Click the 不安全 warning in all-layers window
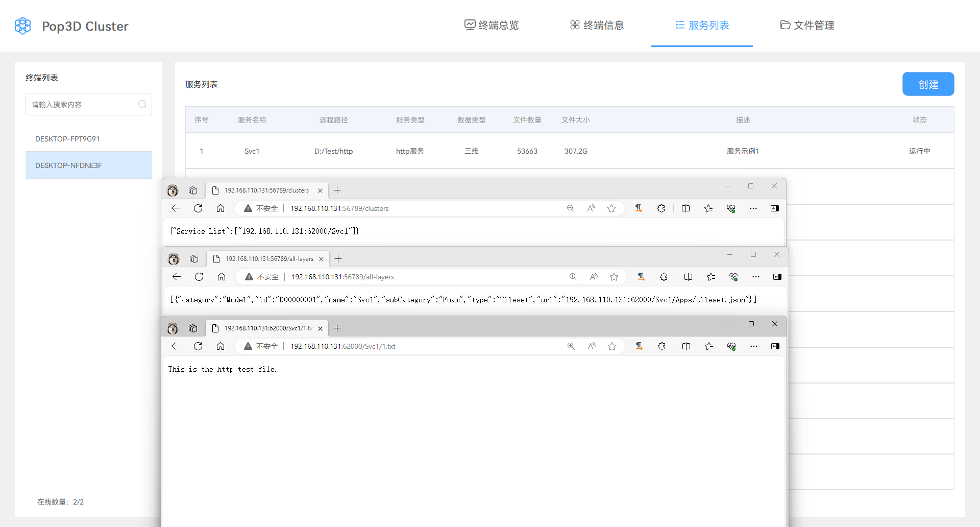The height and width of the screenshot is (527, 980). tap(262, 277)
